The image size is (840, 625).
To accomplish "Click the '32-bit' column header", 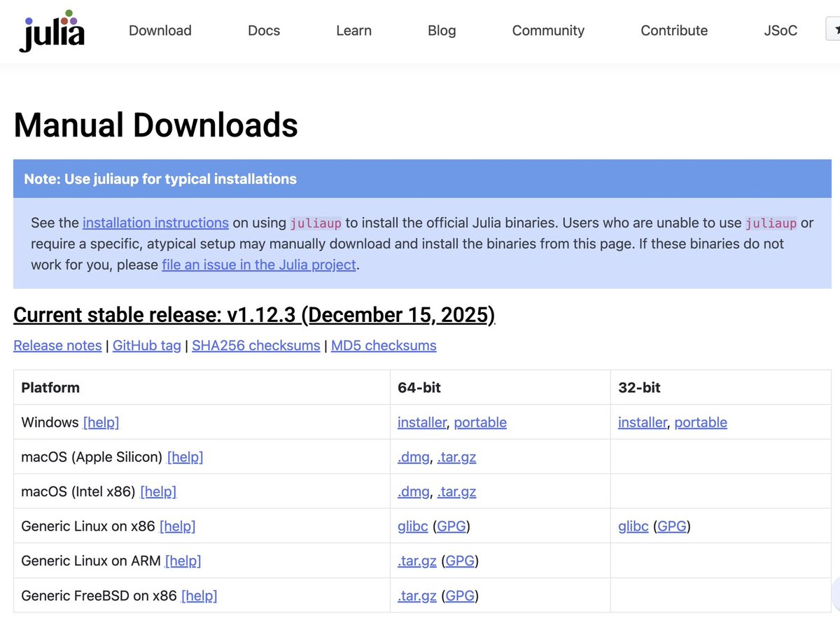I will [x=640, y=387].
